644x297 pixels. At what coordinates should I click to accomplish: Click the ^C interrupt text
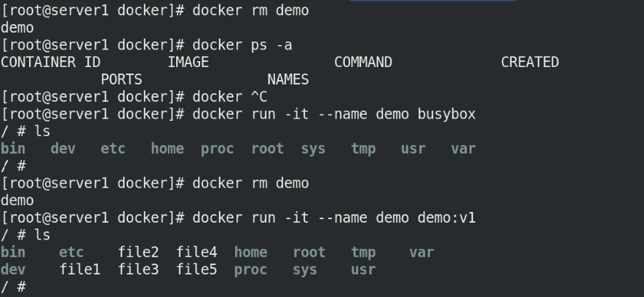259,97
